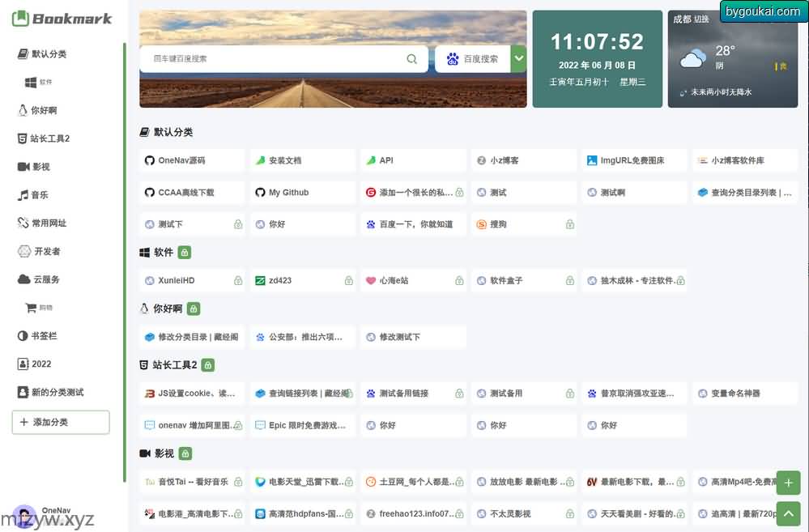Type in the Baidu search input field
809x532 pixels.
[275, 59]
